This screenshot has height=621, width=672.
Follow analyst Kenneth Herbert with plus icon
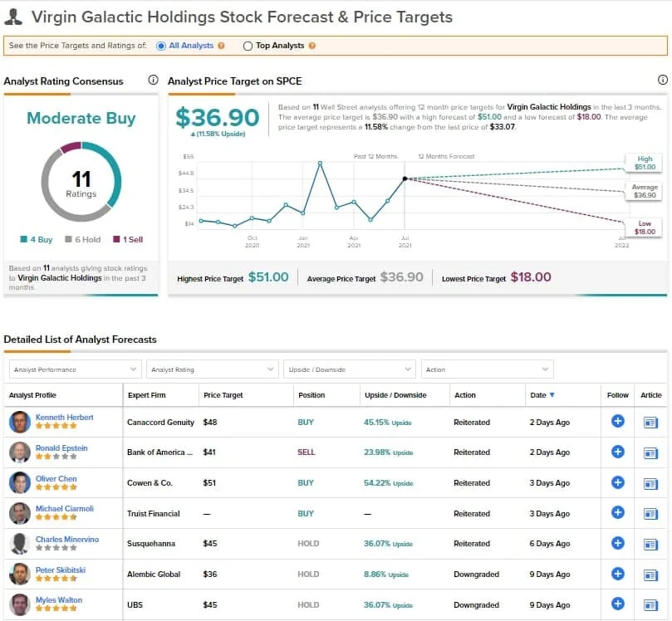pyautogui.click(x=617, y=422)
